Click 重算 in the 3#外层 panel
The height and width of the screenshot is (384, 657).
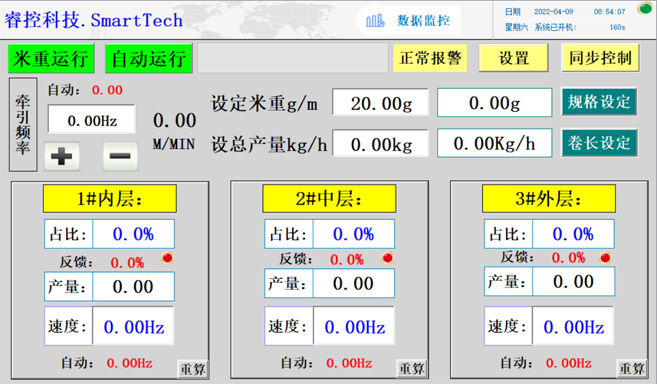[x=631, y=368]
